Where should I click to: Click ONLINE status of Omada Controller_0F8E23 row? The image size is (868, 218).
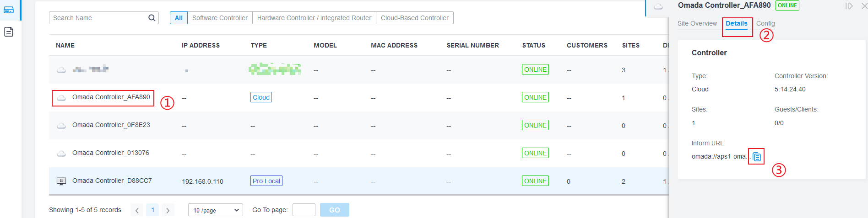(535, 125)
